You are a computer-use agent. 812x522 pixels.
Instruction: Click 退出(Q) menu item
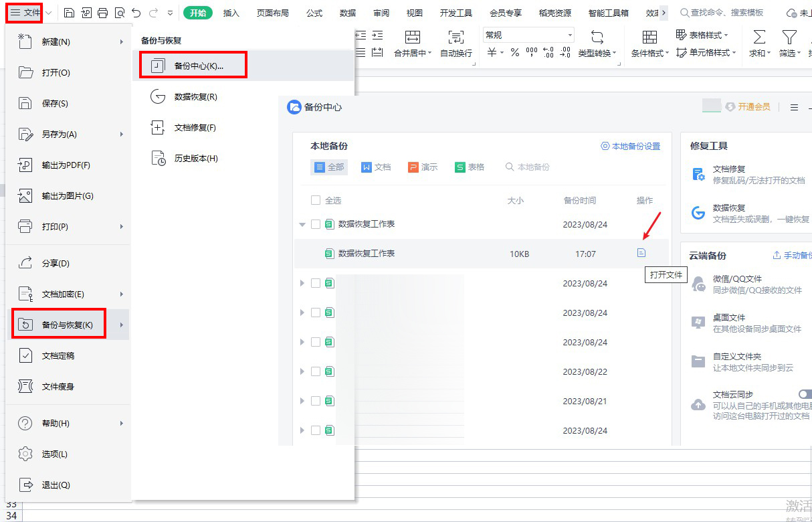click(68, 485)
